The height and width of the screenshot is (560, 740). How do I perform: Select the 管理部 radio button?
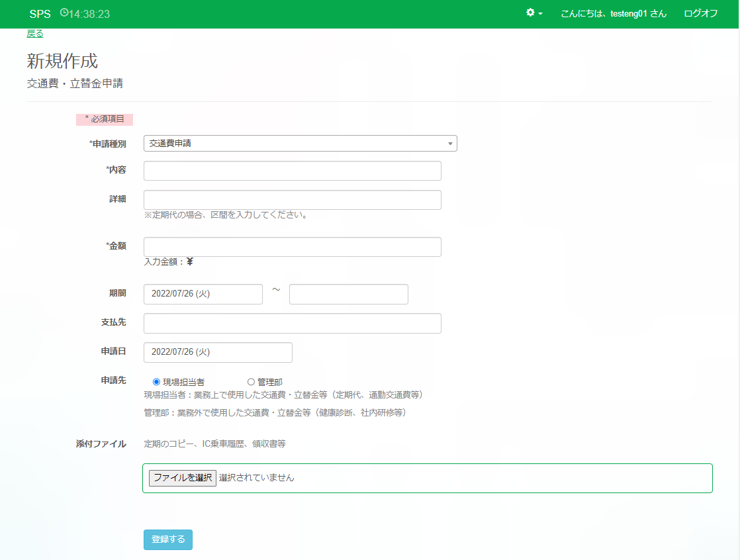coord(251,382)
